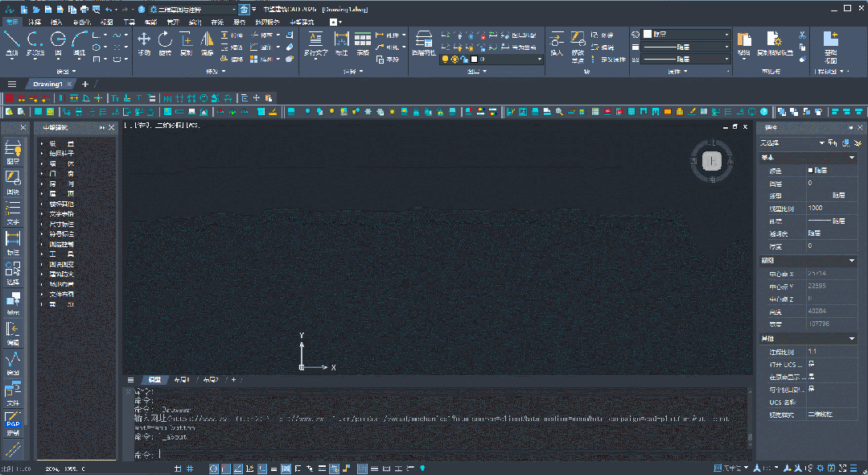Switch to the 中望建筑 ribbon tab

coord(302,23)
